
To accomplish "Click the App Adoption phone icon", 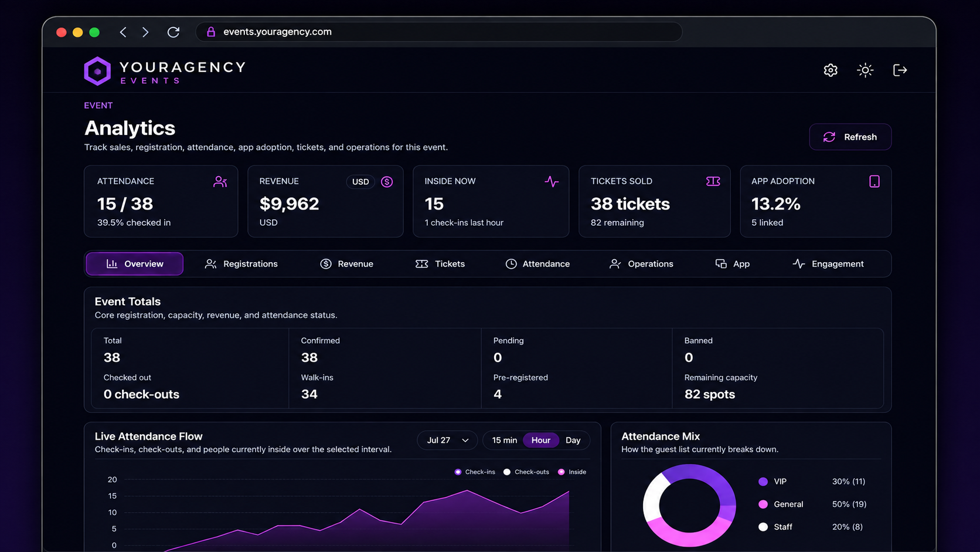I will (874, 182).
